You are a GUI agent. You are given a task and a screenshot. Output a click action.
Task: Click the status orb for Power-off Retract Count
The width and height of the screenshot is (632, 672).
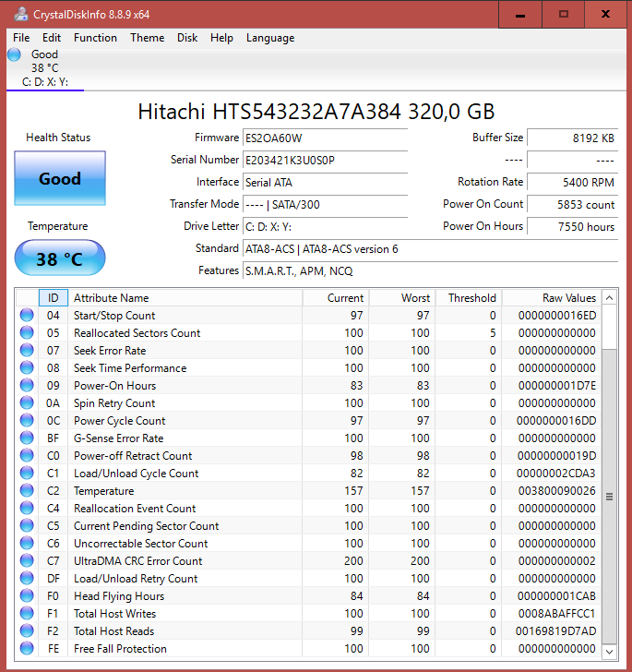27,456
